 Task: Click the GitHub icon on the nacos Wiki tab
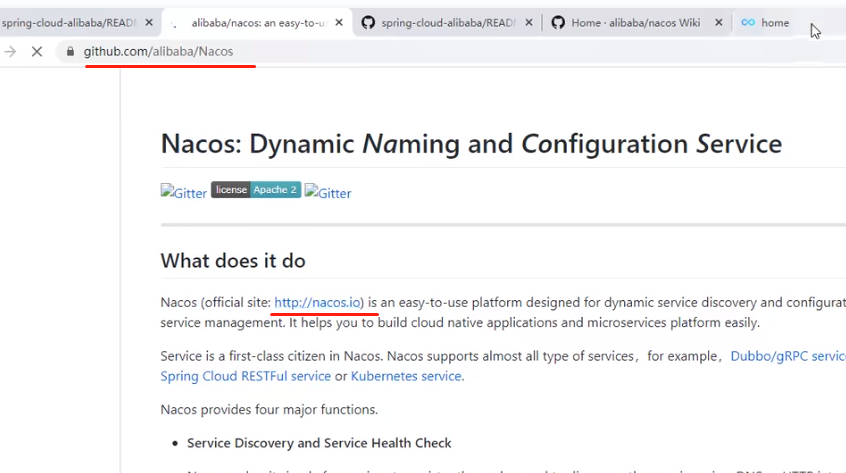tap(558, 23)
